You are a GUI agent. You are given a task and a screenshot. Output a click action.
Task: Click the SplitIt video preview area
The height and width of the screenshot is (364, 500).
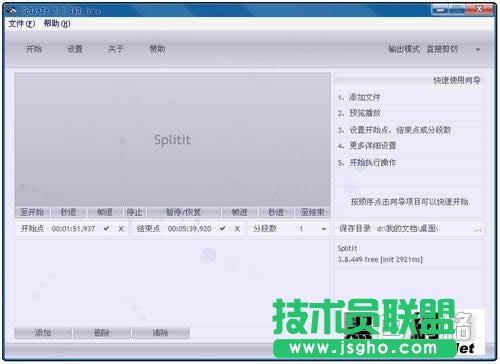tap(173, 139)
